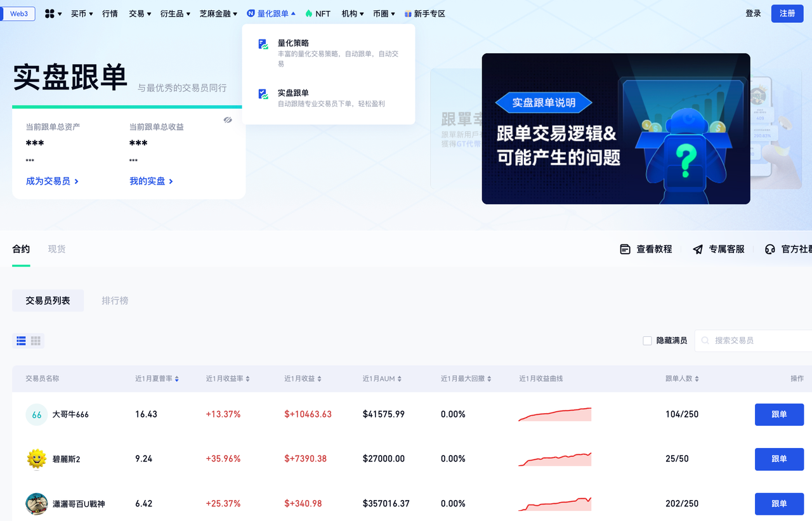Select 量化策略 from the dropdown menu

click(x=293, y=43)
